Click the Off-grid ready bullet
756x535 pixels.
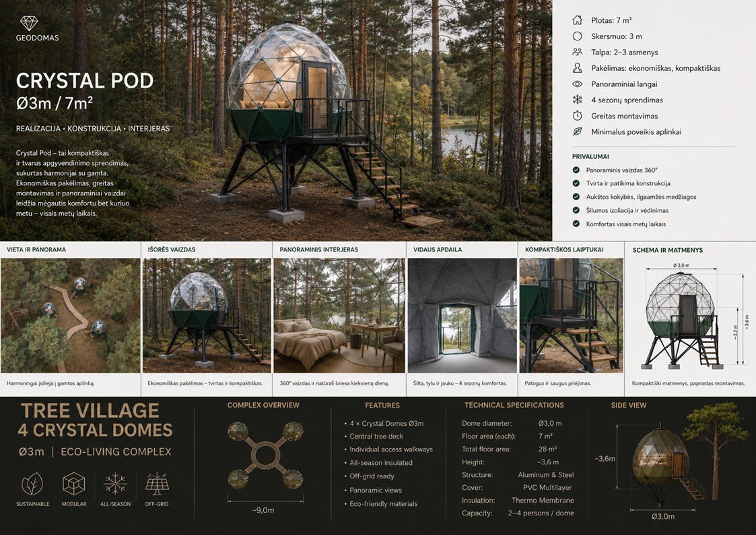pyautogui.click(x=369, y=476)
